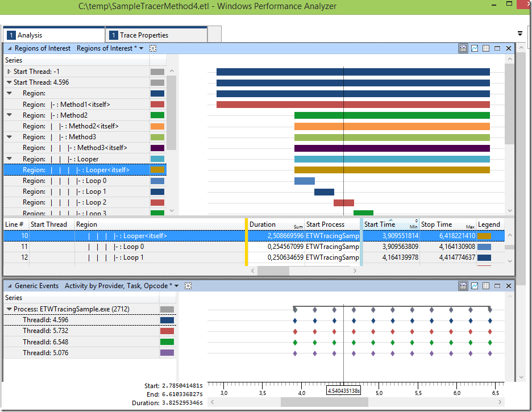Viewport: 532px width, 412px height.
Task: Click the Loop 1 stop time 4,414774637
Action: 457,257
